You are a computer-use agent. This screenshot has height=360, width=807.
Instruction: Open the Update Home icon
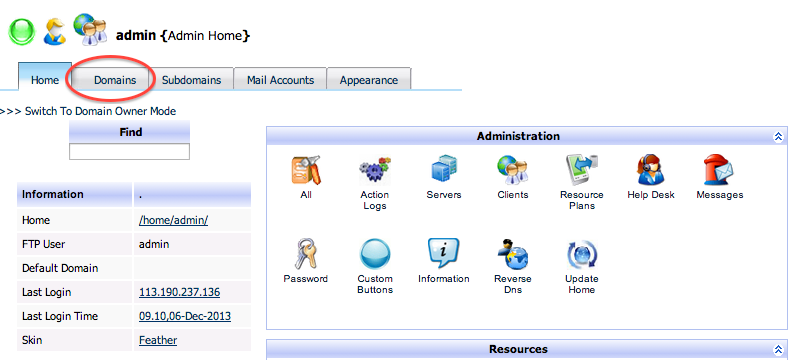[x=582, y=254]
